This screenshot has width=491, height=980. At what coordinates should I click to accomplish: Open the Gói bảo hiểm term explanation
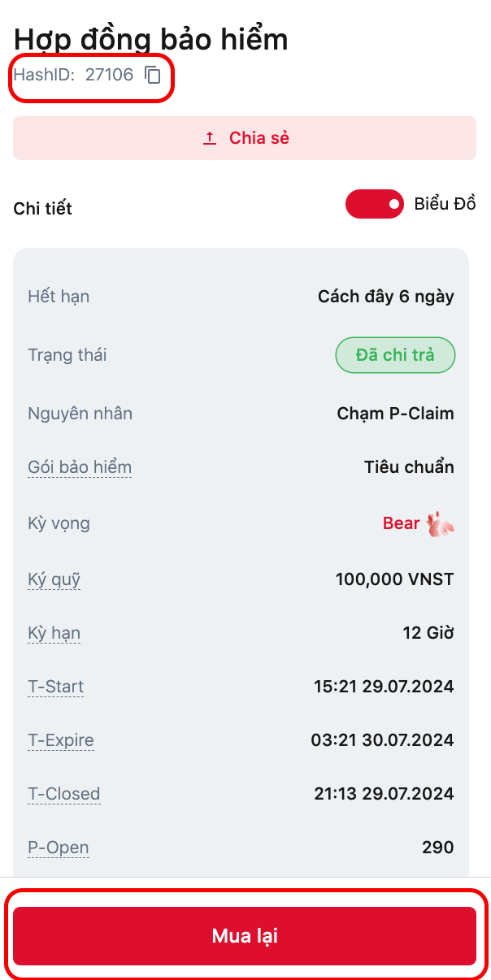click(80, 467)
